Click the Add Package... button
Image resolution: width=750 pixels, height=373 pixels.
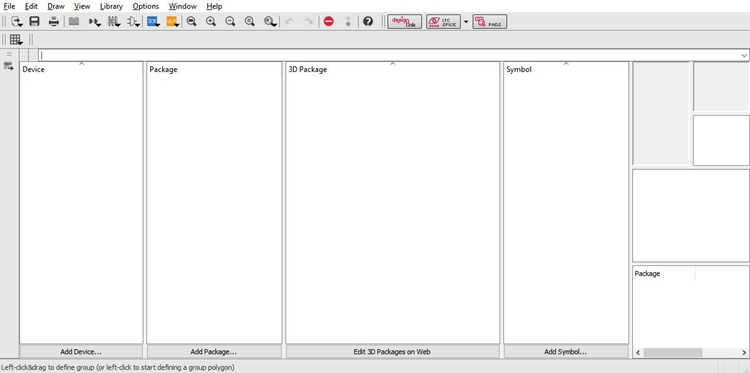[214, 351]
